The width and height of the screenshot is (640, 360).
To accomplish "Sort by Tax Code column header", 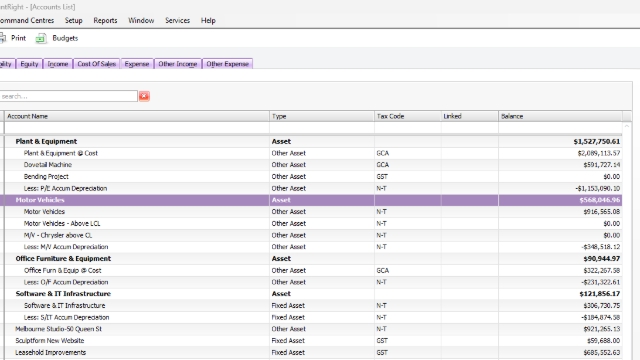I will (408, 116).
